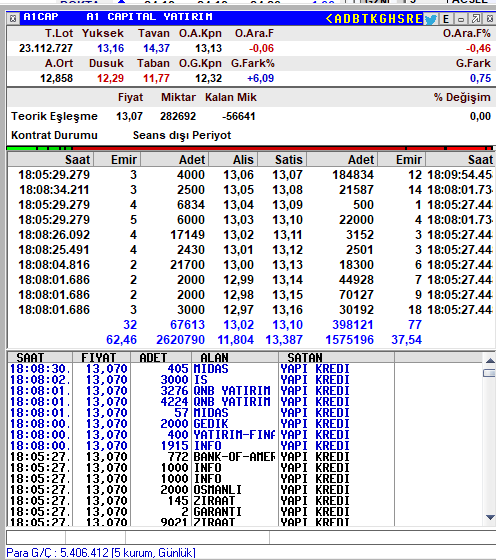
Task: Click yellow letter D shortcut in title bar
Action: pos(347,19)
